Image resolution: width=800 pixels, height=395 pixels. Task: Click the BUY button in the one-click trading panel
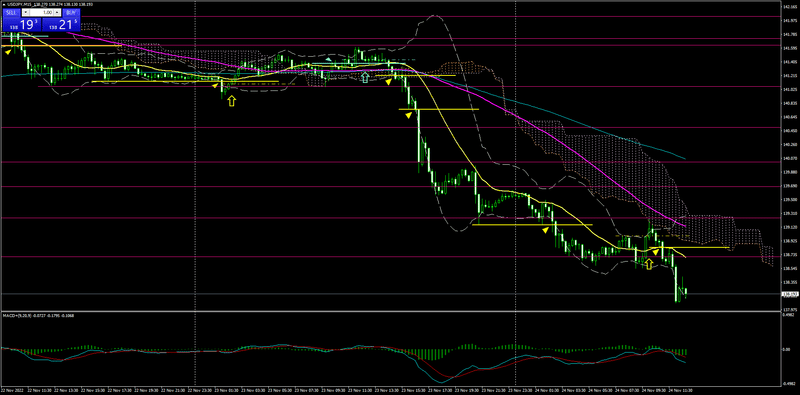pos(71,13)
